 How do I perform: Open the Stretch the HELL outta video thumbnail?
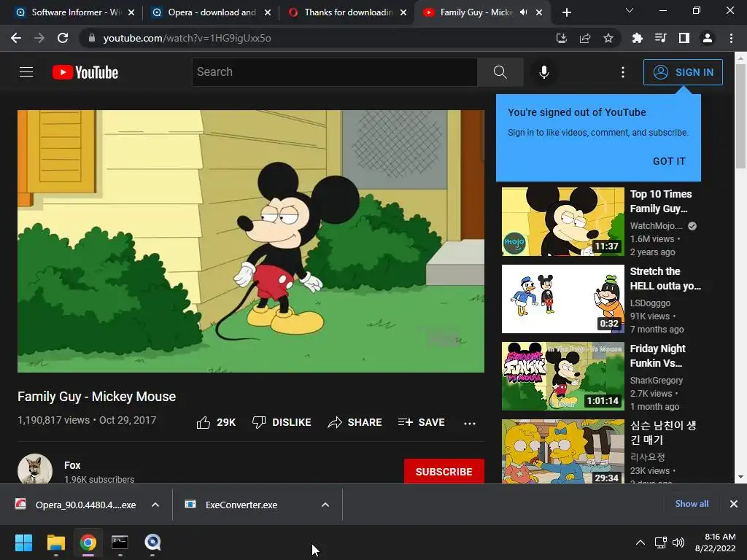[562, 298]
